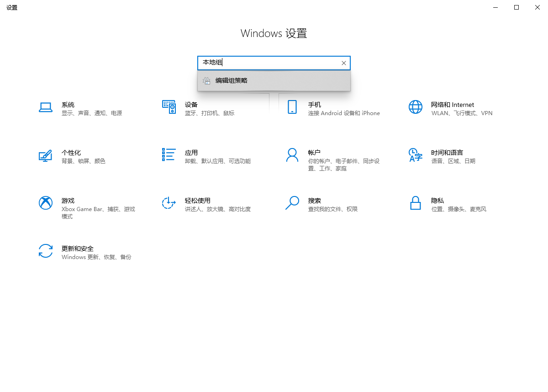
Task: Click the text 卸载、默认应用、可选功能
Action: pos(218,161)
